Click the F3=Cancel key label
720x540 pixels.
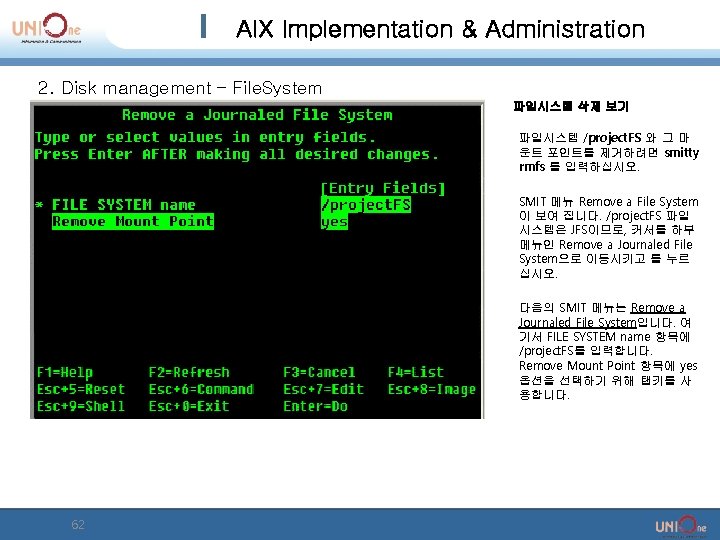(x=319, y=372)
